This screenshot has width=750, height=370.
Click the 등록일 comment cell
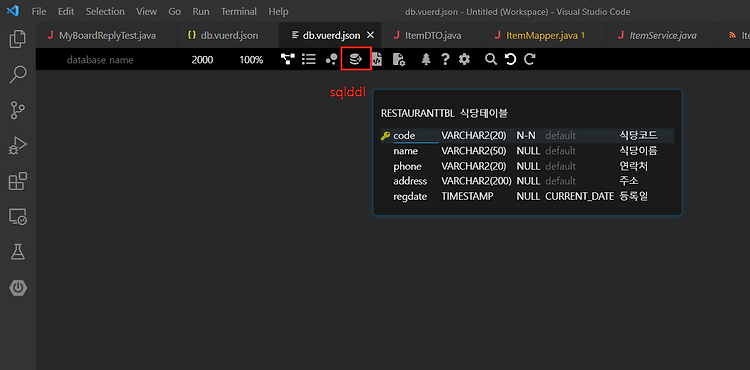coord(634,196)
